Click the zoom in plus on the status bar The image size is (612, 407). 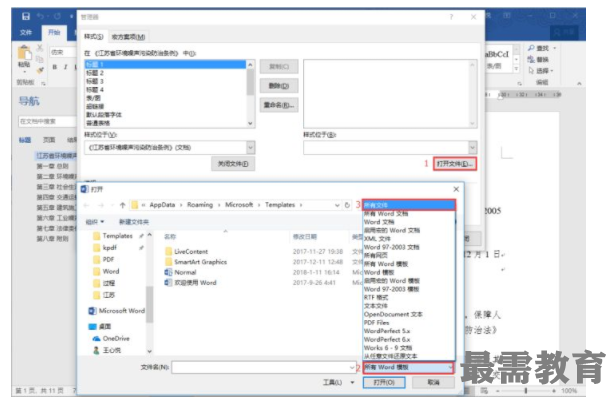click(x=554, y=390)
